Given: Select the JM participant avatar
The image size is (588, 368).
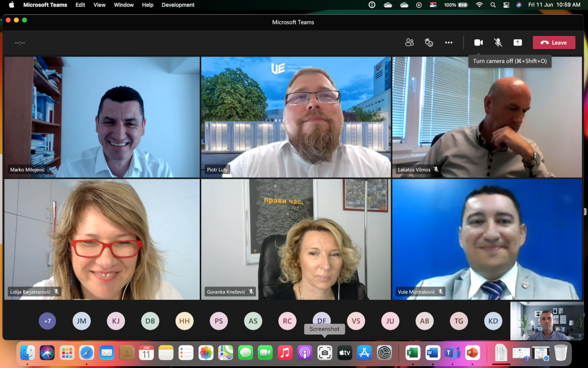Looking at the screenshot, I should point(81,321).
